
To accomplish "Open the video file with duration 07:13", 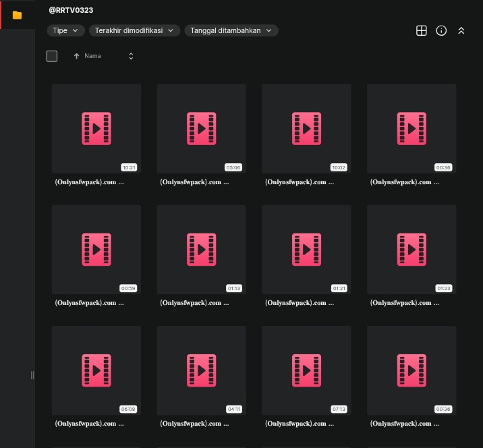I will coord(306,370).
